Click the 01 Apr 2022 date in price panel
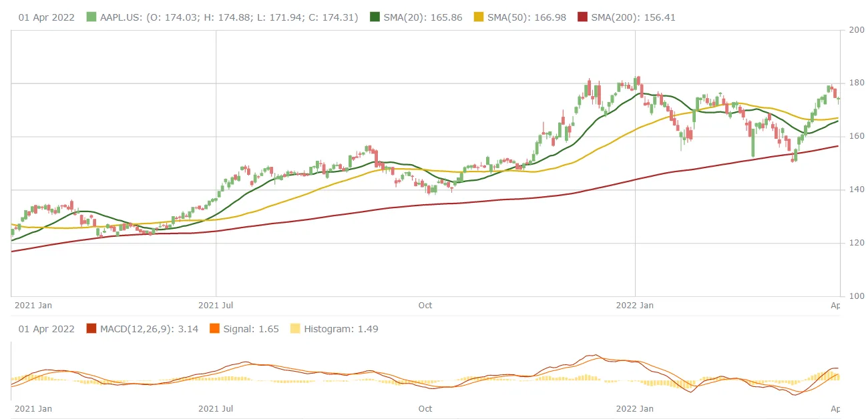 pos(46,17)
